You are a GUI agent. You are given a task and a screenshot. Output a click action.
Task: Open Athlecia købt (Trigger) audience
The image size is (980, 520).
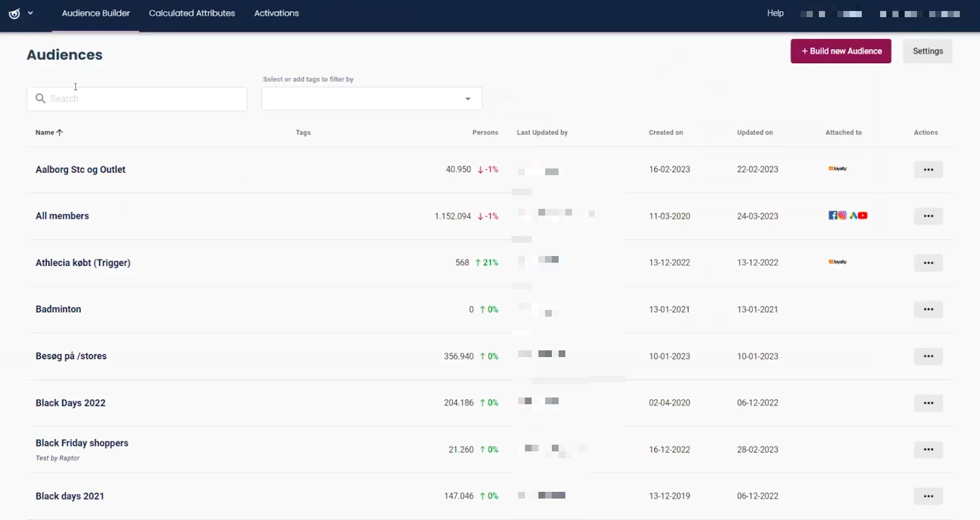point(83,263)
